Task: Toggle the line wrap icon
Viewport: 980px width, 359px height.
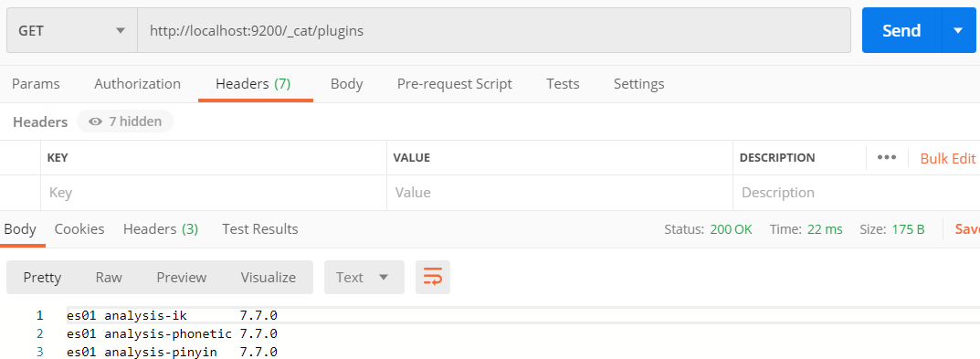Action: click(433, 277)
